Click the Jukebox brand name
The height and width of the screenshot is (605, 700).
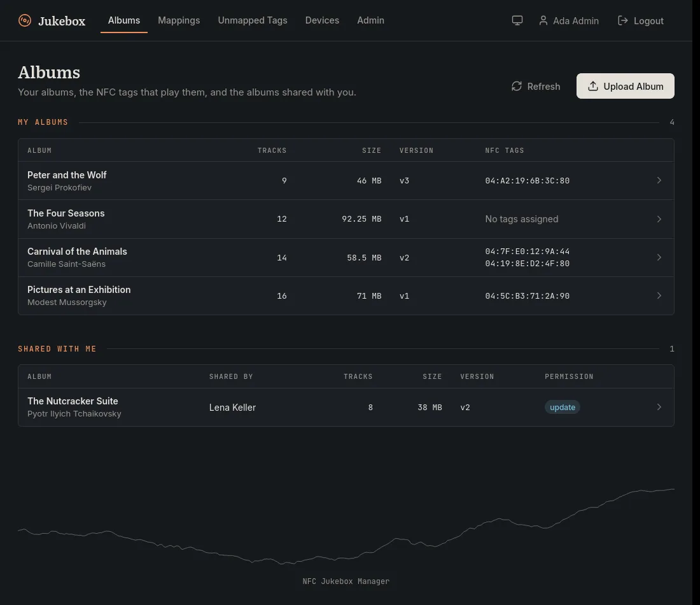click(62, 21)
